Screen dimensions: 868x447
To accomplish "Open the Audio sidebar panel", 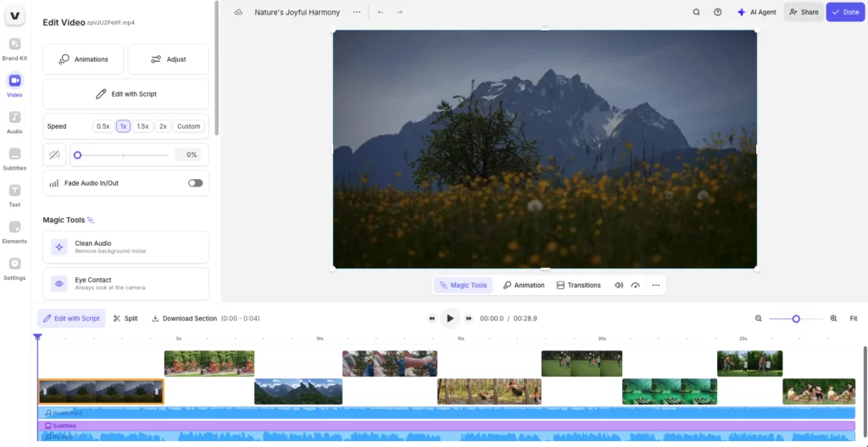I will tap(15, 122).
